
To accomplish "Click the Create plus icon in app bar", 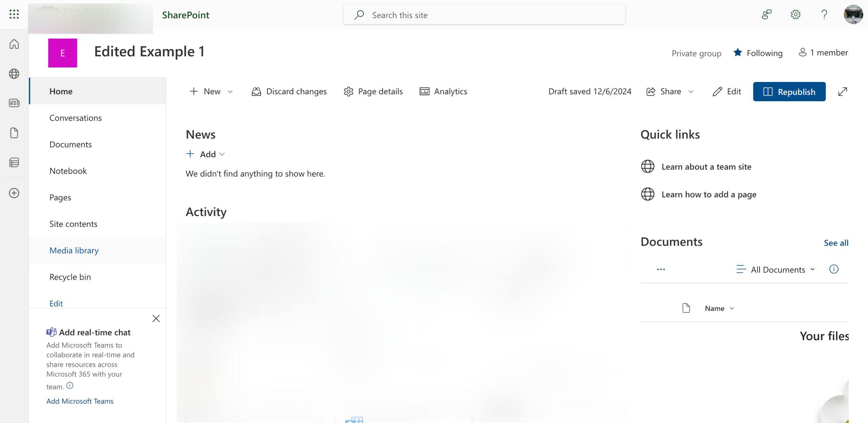I will coord(14,193).
